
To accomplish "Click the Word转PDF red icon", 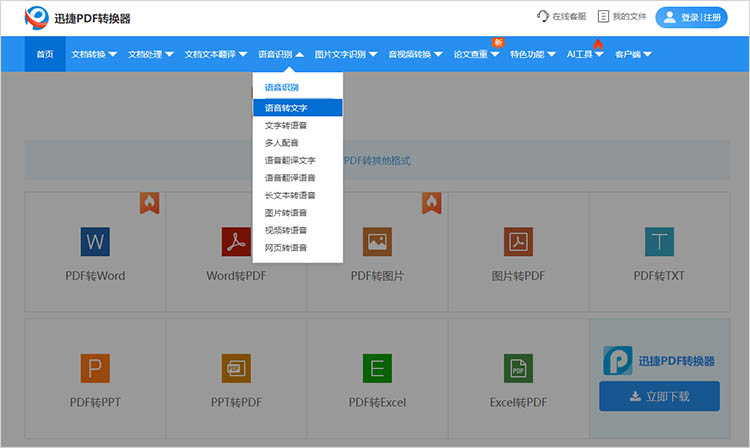I will coord(236,241).
